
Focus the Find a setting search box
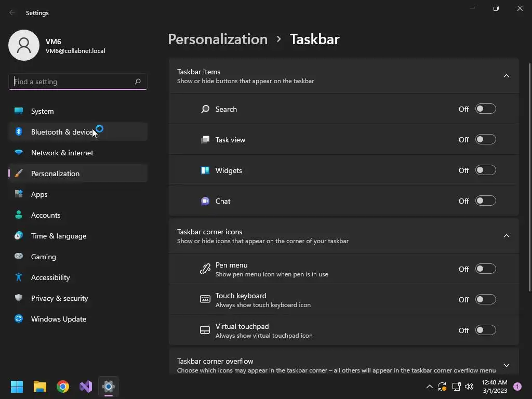click(x=72, y=82)
